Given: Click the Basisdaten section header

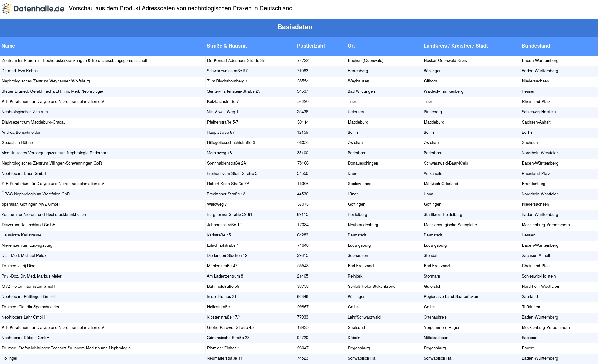Looking at the screenshot, I should (x=295, y=27).
